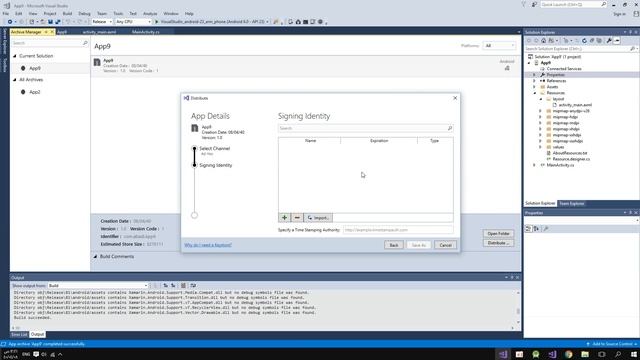Click the Expiration column header
640x360 pixels.
[379, 140]
